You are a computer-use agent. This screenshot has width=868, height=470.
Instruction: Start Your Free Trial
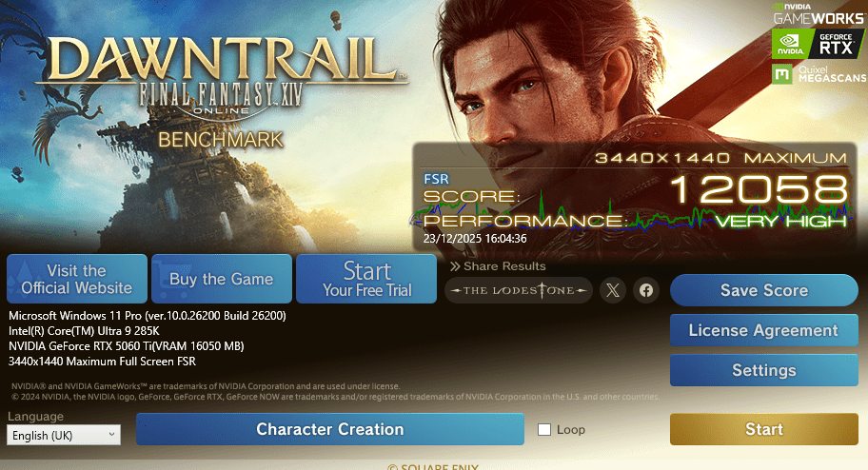coord(366,279)
